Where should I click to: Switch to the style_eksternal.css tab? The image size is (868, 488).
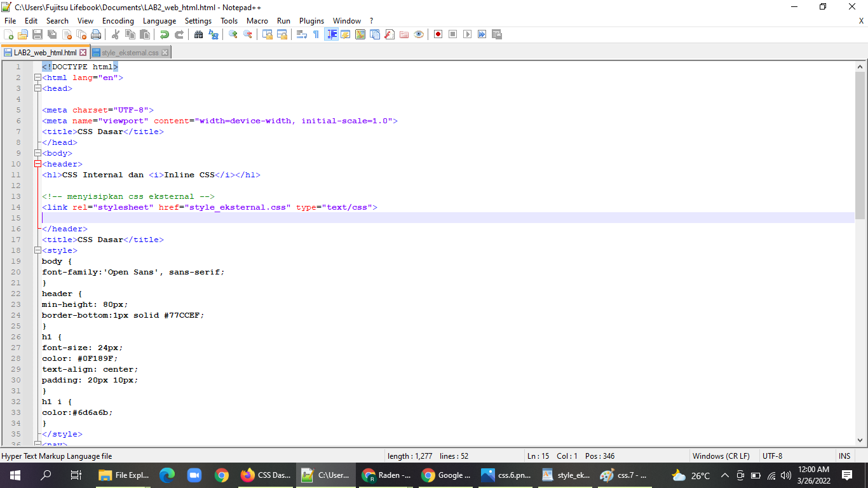click(130, 53)
